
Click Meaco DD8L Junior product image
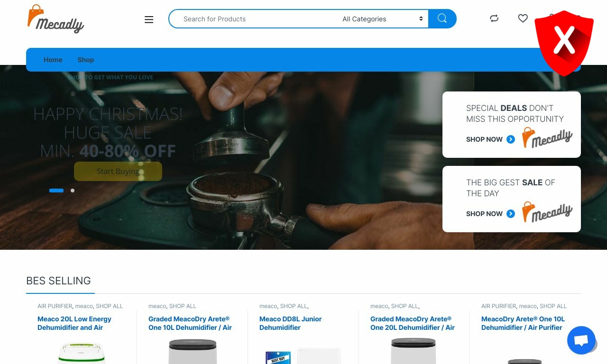[x=303, y=355]
